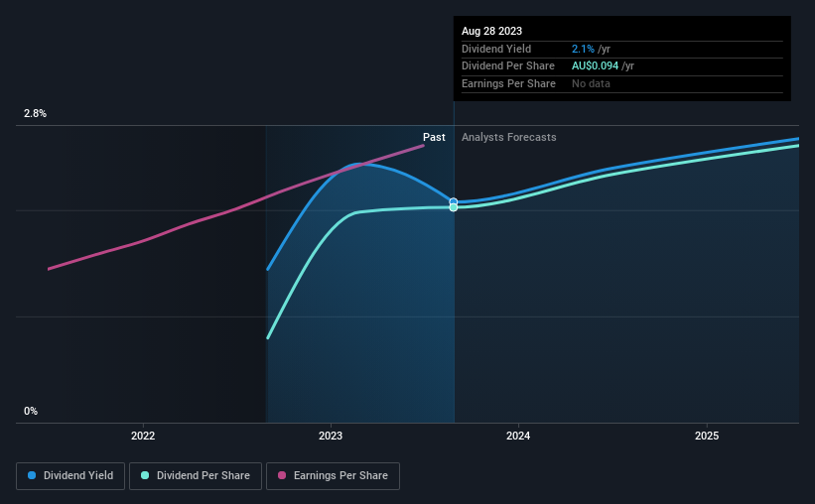Click the AU$0.094 tooltip value
The image size is (815, 504).
596,66
